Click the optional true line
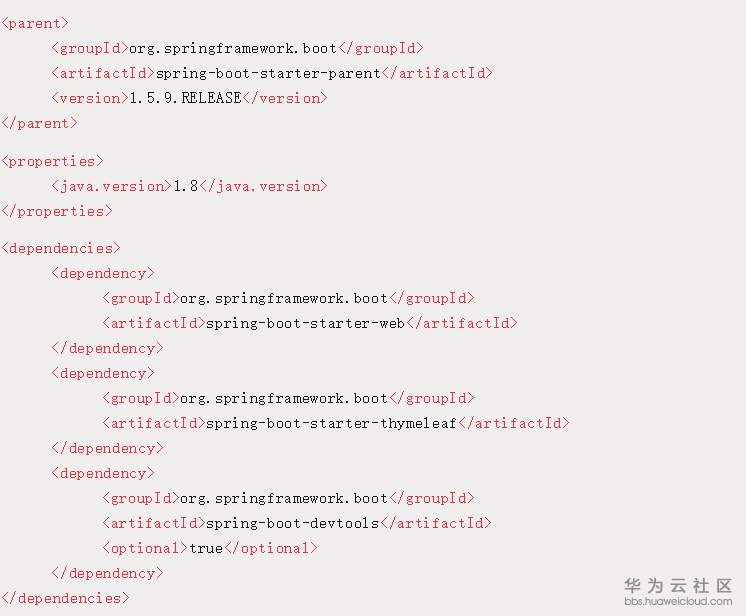746x616 pixels. [x=209, y=548]
